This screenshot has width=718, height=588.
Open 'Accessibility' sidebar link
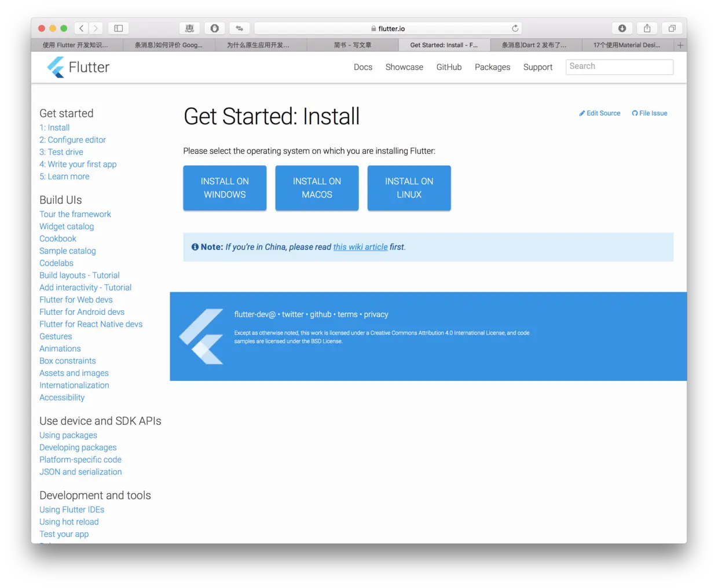click(62, 398)
